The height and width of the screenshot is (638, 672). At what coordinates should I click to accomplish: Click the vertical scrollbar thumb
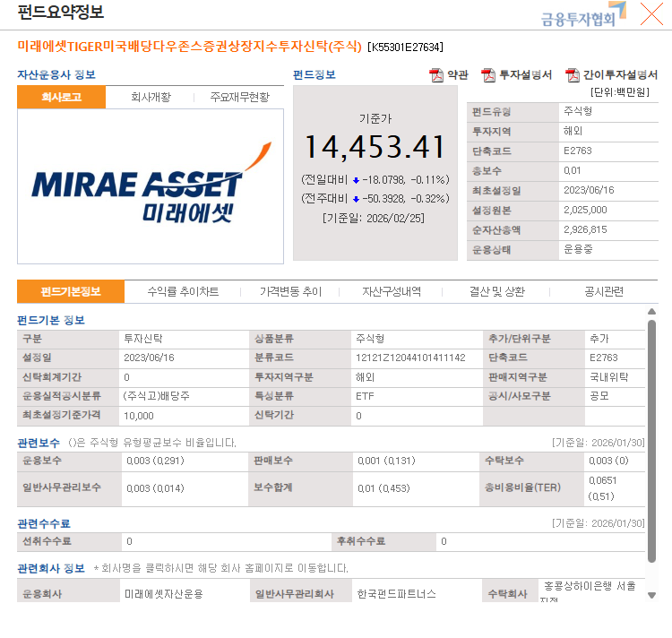(652, 441)
